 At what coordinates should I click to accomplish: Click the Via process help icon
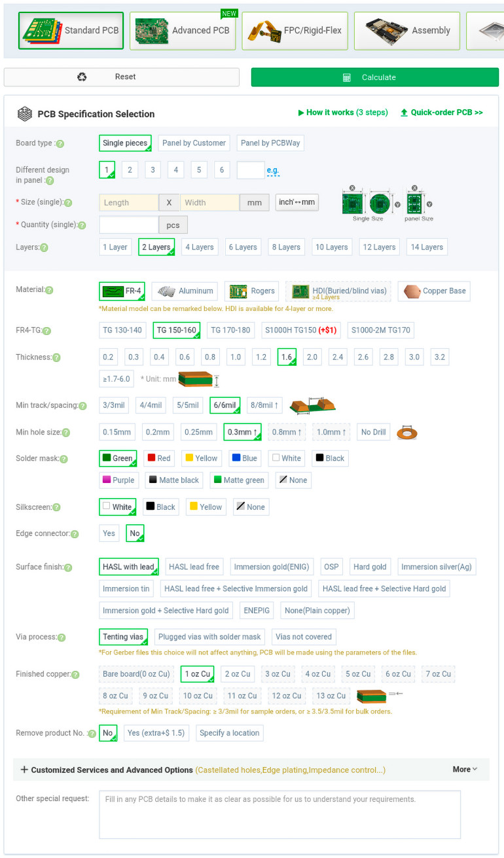click(x=62, y=637)
